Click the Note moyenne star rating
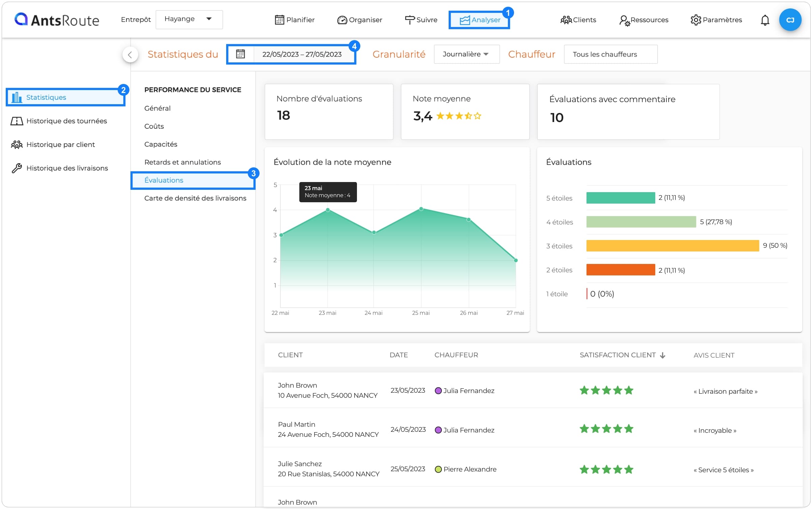 pos(458,116)
